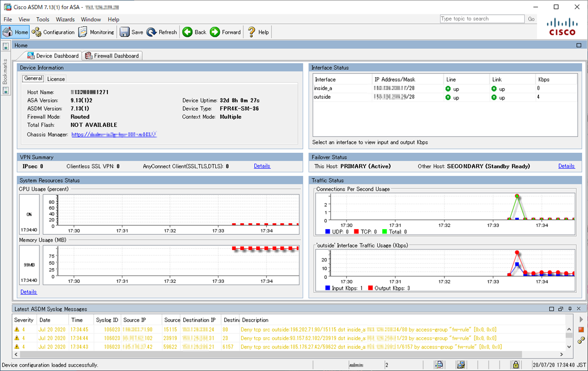Select the License tab in Device Information
This screenshot has height=371, width=588.
pyautogui.click(x=56, y=79)
